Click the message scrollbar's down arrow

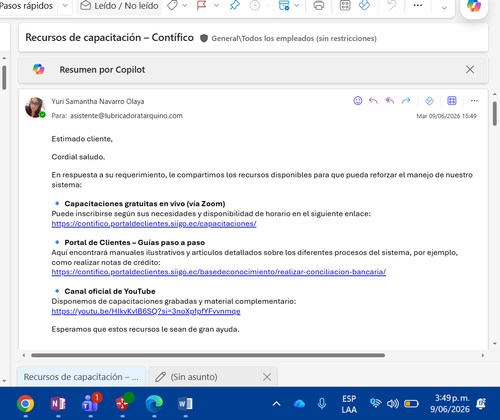tap(495, 344)
